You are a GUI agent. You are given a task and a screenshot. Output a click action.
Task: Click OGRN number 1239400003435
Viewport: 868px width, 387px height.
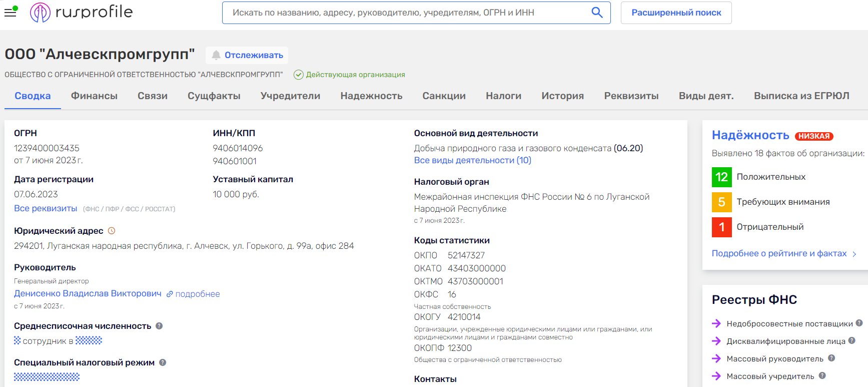pyautogui.click(x=47, y=148)
